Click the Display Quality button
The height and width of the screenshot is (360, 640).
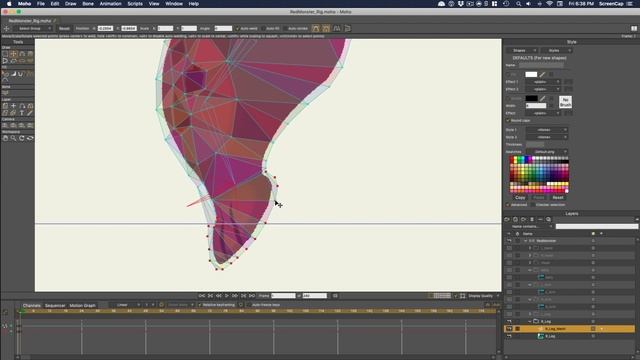click(x=481, y=296)
